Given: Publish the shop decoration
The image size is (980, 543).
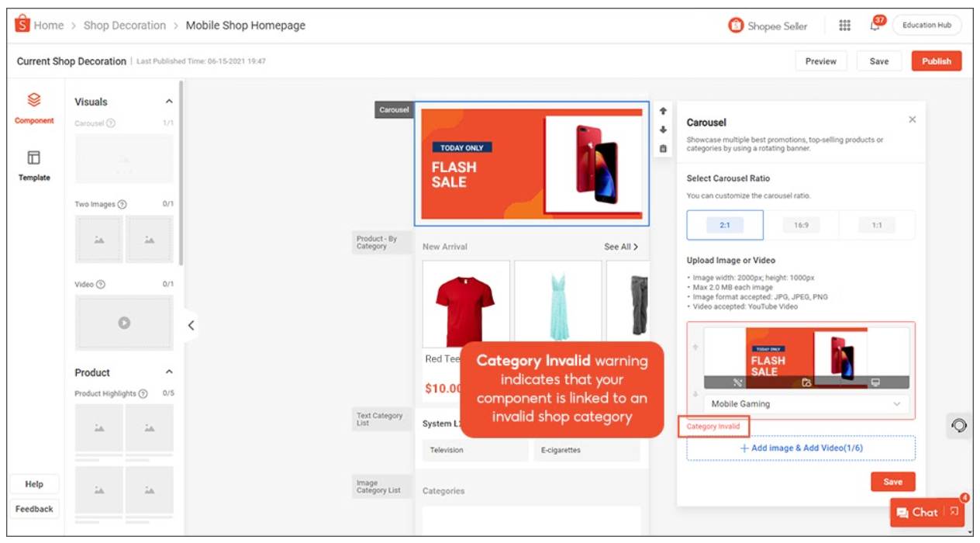Looking at the screenshot, I should click(x=936, y=61).
